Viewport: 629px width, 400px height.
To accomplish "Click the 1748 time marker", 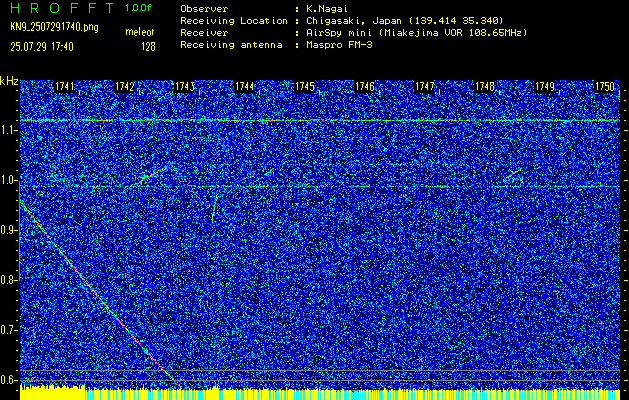I will tap(485, 87).
